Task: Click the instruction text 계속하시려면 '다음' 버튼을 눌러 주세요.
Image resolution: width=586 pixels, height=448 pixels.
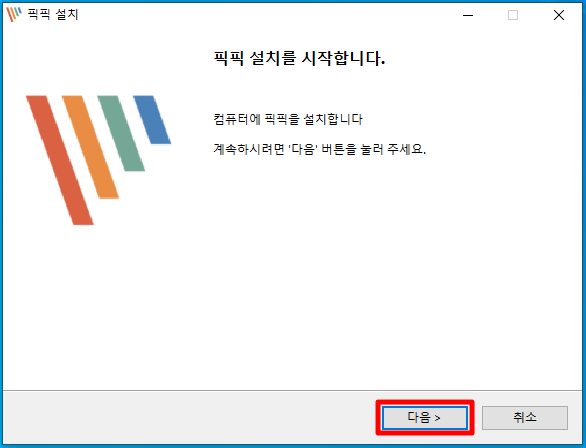Action: (x=320, y=149)
